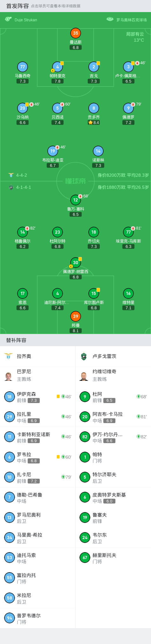The height and width of the screenshot is (644, 151).
Task: Select 佩德罗-纳雷西 number 30 player icon
Action: pos(75,263)
